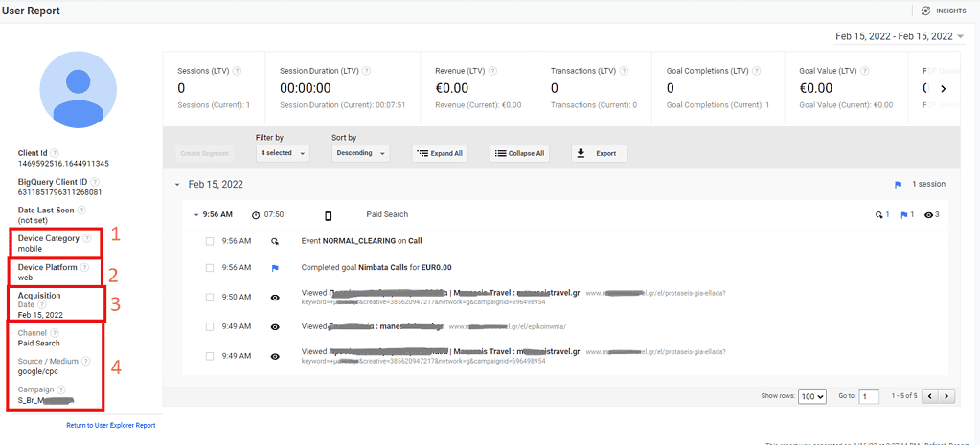The width and height of the screenshot is (980, 445).
Task: Check the Nimbata Calls goal row checkbox
Action: [x=210, y=268]
